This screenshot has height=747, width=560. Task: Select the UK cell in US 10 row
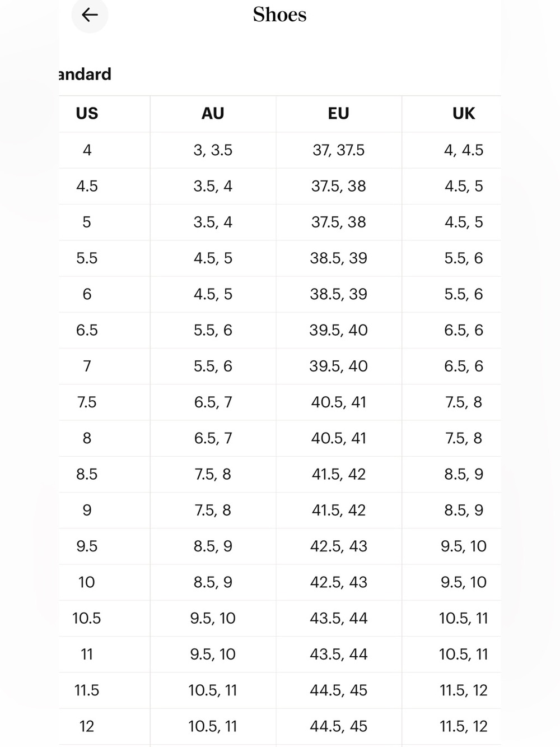(464, 582)
